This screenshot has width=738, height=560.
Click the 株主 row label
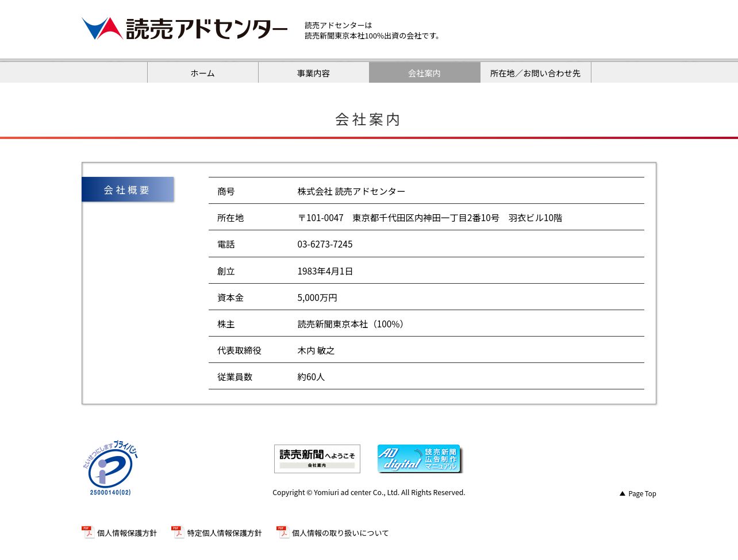coord(226,324)
